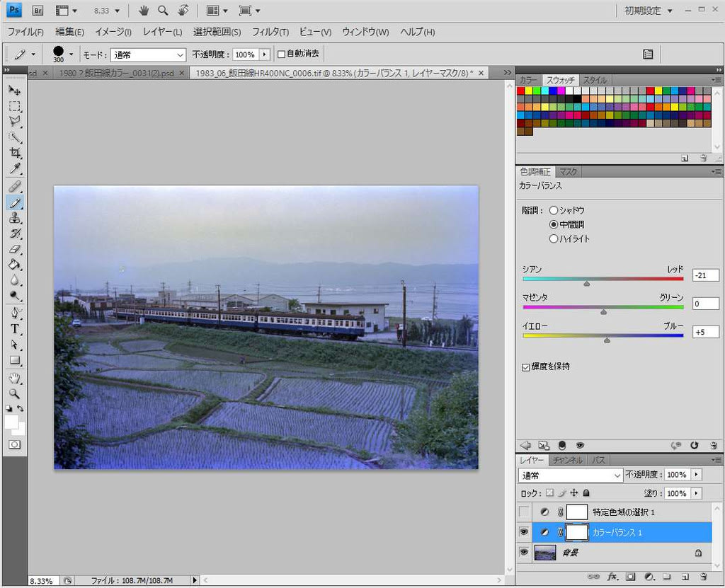
Task: Activate the Hand tool in the toolbox
Action: [14, 378]
